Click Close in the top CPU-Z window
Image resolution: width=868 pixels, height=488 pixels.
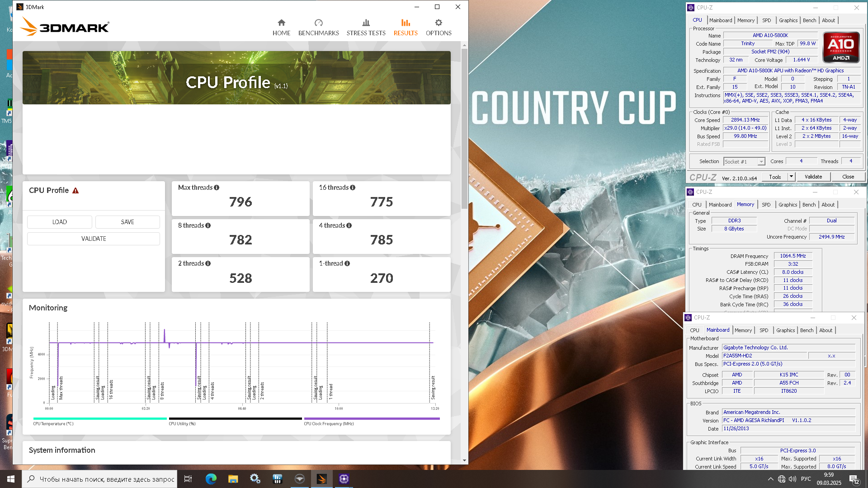[x=848, y=177]
